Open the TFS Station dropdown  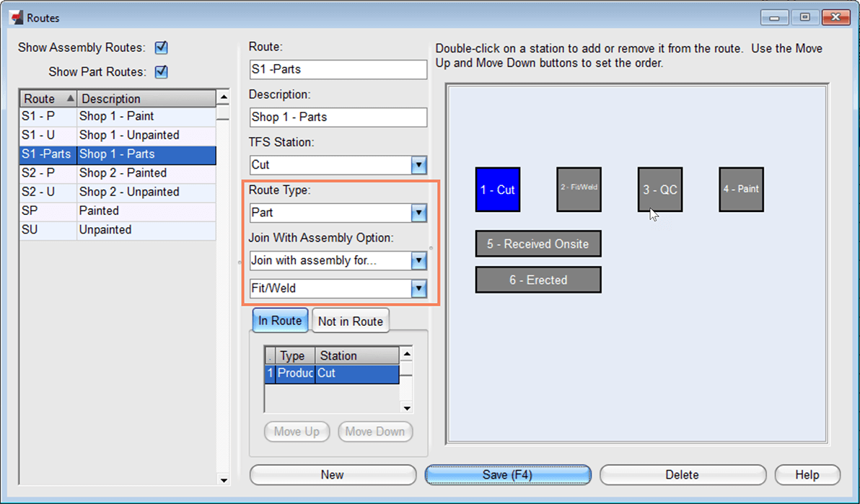pos(418,165)
